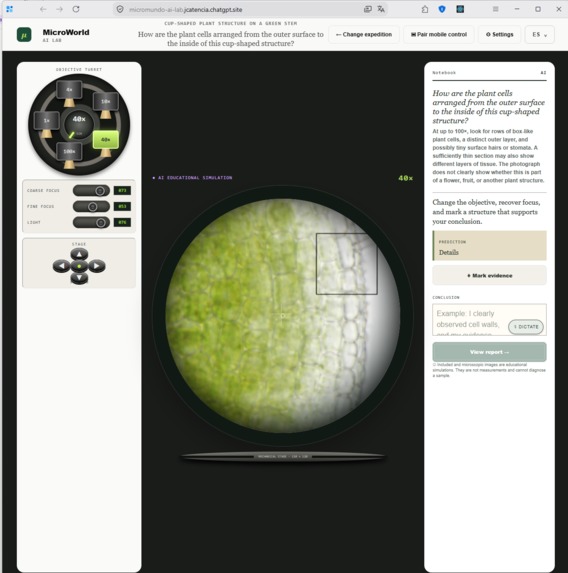Open the browser extensions icon
This screenshot has width=568, height=573.
tap(425, 10)
